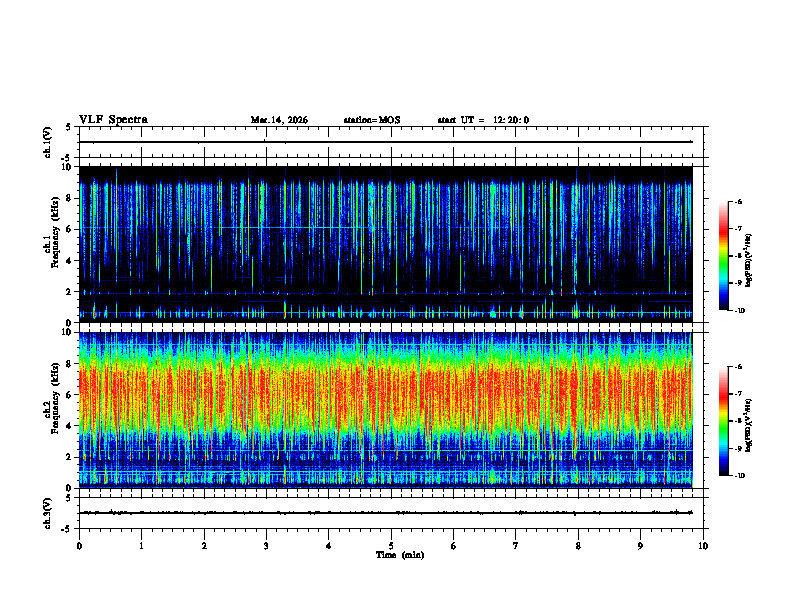Select the ch.2 spectrogram color scale bar
Viewport: 792px width, 612px height.
point(723,421)
